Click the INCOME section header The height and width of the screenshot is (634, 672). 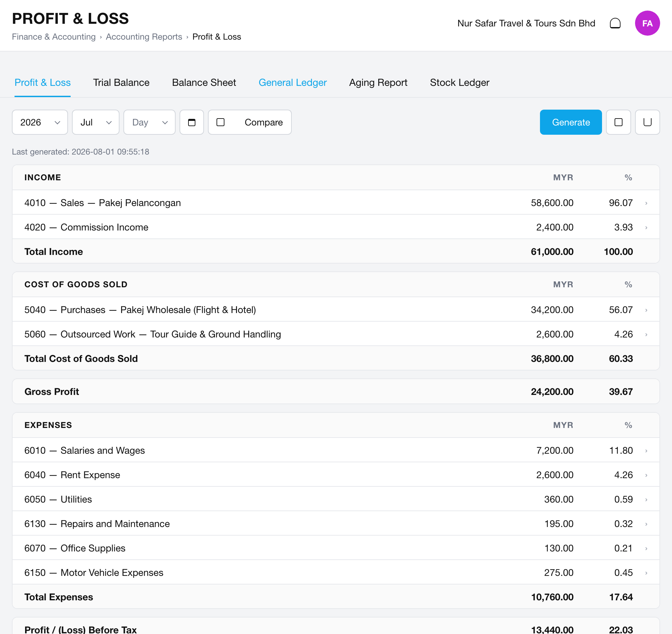(43, 178)
